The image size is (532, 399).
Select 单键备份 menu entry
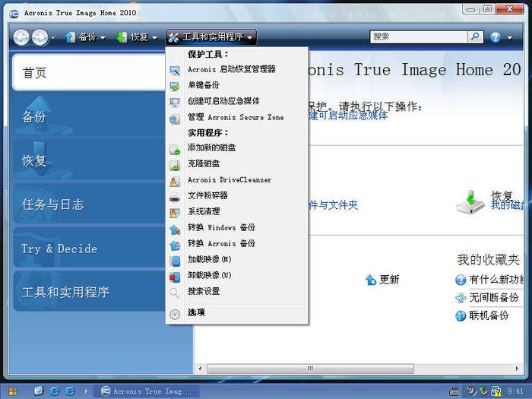point(237,85)
